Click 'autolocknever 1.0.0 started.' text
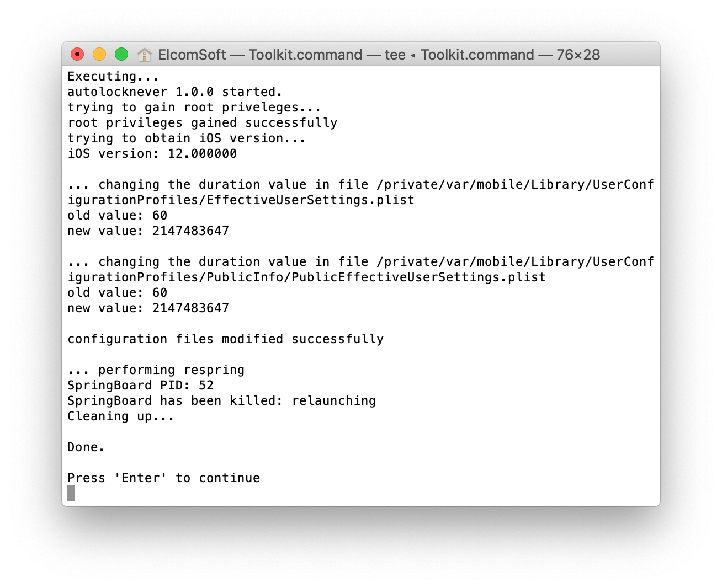 175,92
